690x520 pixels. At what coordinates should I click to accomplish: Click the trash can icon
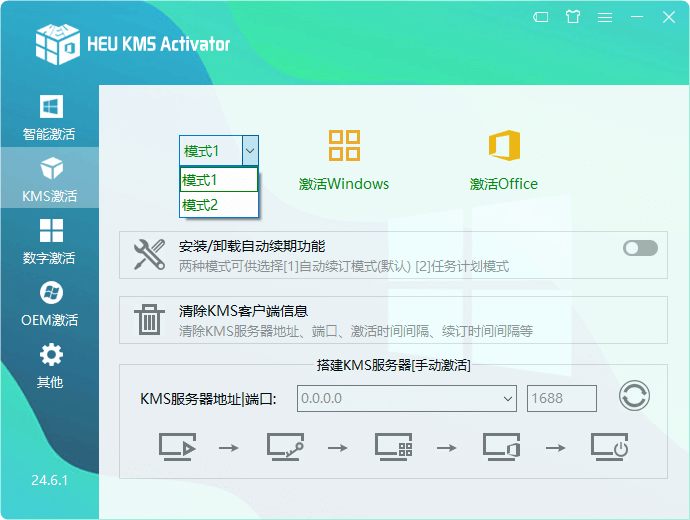tap(150, 319)
